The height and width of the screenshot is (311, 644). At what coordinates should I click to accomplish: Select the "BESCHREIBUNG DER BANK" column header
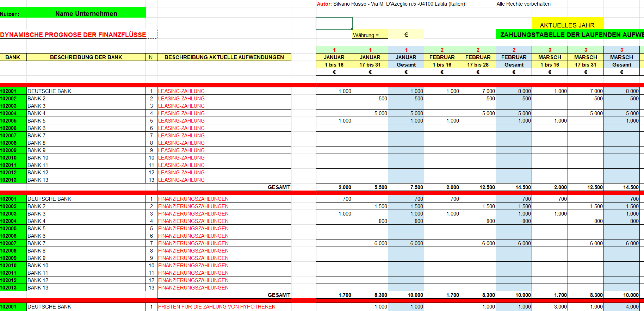[x=86, y=57]
